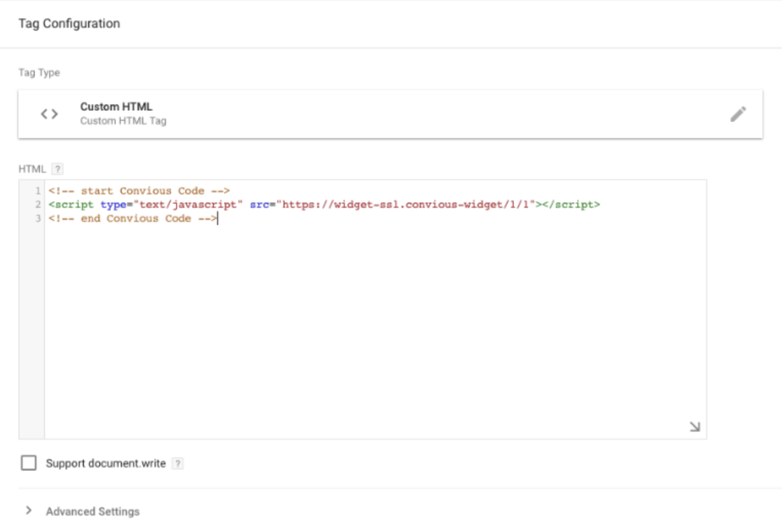
Task: Click the widget-ssl src URL string
Action: click(x=405, y=205)
